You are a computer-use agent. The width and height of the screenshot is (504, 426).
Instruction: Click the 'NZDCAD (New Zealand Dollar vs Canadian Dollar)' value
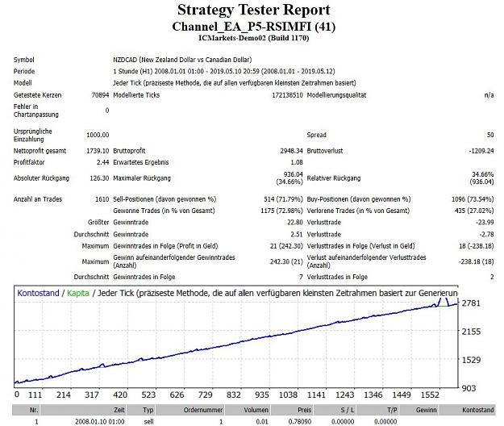tap(182, 60)
